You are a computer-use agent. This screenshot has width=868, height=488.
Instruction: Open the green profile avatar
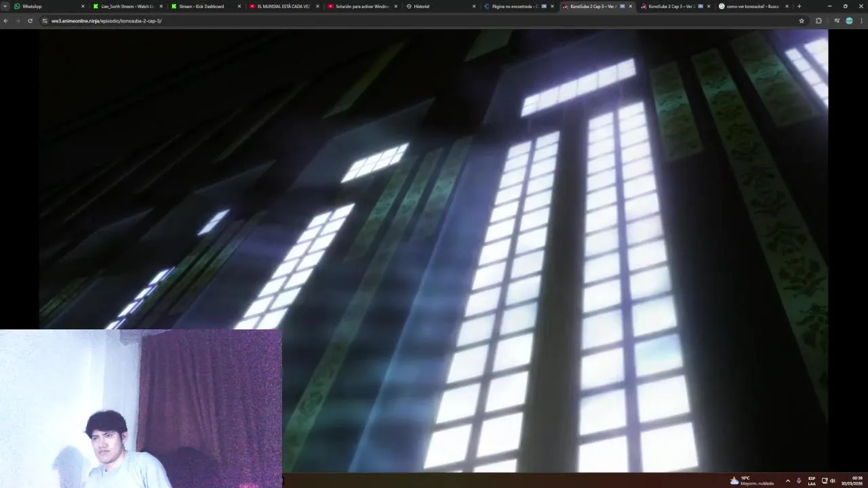849,21
